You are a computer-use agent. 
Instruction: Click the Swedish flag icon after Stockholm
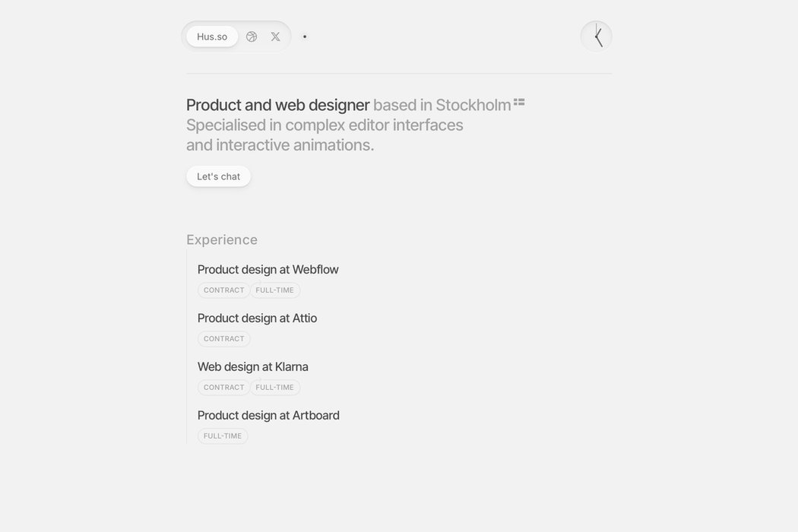tap(519, 102)
